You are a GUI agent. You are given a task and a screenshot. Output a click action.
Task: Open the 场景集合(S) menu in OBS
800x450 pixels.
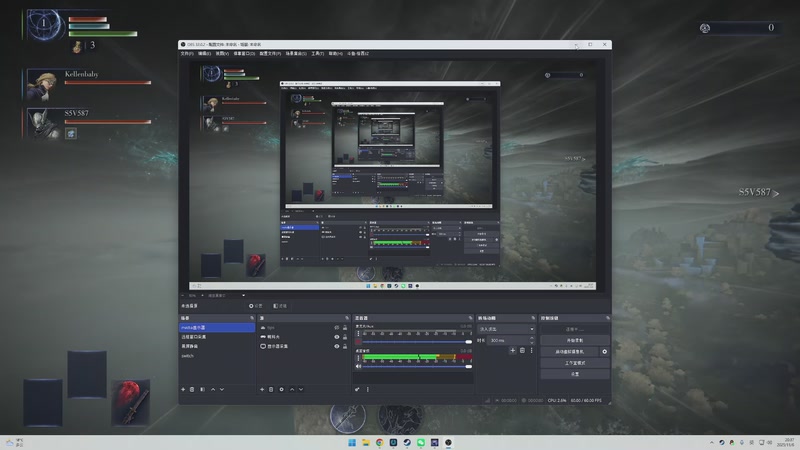(x=296, y=54)
